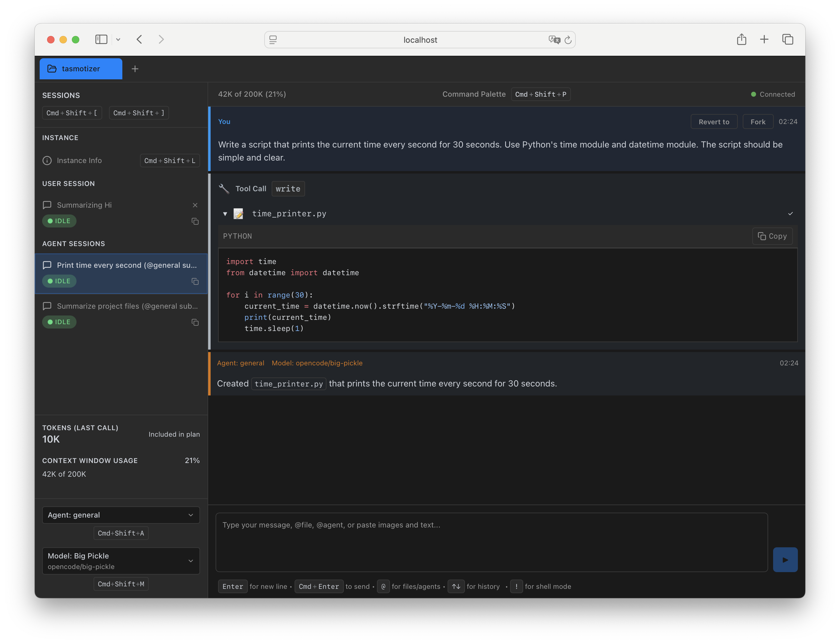The image size is (840, 644).
Task: Toggle the Safari sidebar
Action: 101,39
